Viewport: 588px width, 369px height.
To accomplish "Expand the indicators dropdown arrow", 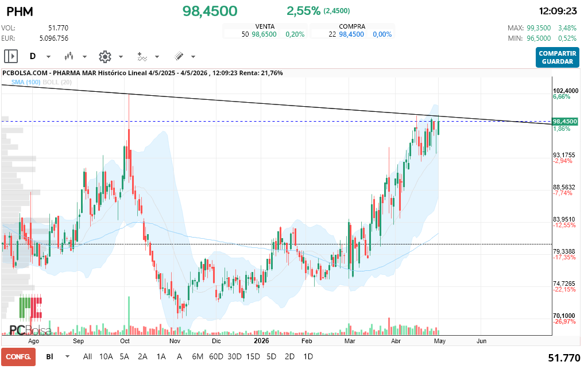I will [157, 57].
